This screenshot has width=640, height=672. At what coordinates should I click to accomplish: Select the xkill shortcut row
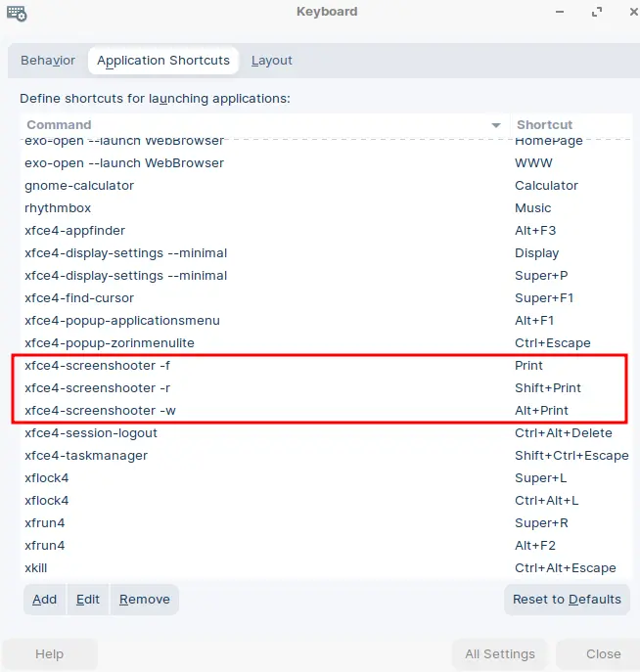(x=326, y=568)
